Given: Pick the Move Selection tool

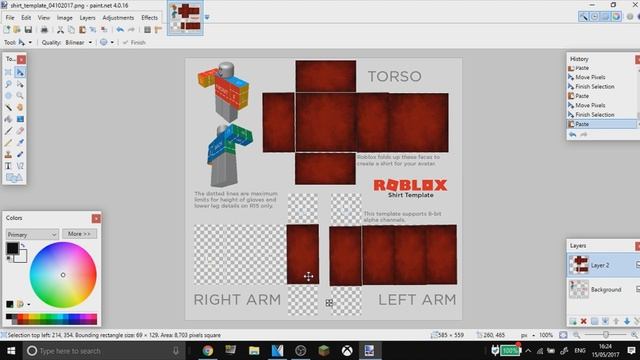Looking at the screenshot, I should click(20, 84).
